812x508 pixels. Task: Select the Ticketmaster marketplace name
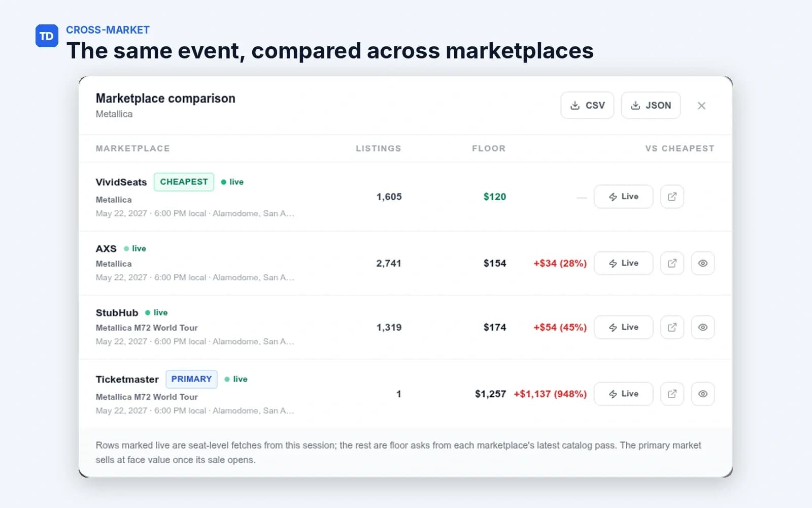coord(127,379)
